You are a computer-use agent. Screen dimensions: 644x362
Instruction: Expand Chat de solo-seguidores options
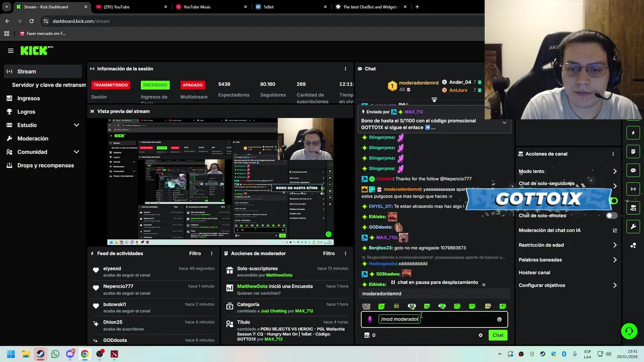click(x=615, y=186)
